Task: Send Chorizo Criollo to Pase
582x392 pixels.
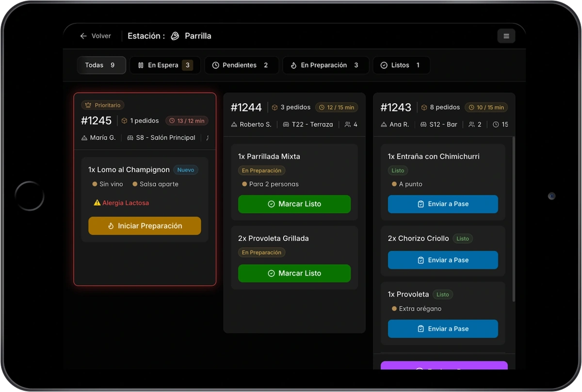Action: (442, 260)
